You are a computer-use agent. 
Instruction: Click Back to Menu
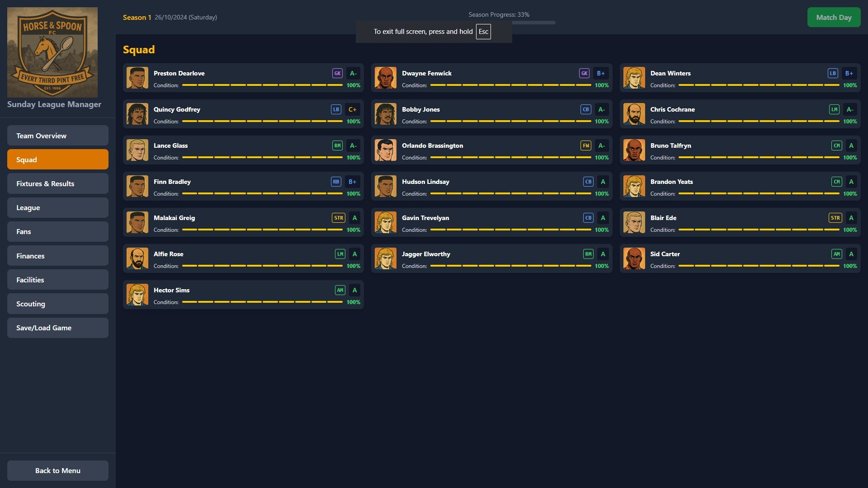tap(57, 470)
